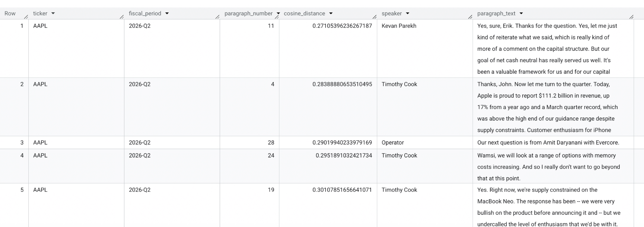Image resolution: width=644 pixels, height=227 pixels.
Task: Click paragraph text starting 'Yes, sure, Erik'
Action: coord(547,49)
